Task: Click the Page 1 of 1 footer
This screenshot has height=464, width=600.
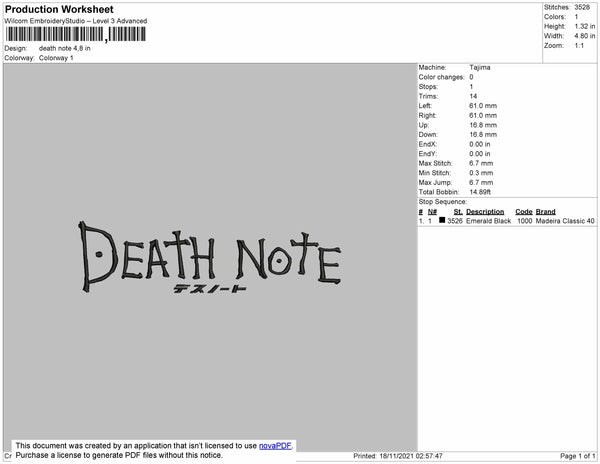Action: coord(577,456)
